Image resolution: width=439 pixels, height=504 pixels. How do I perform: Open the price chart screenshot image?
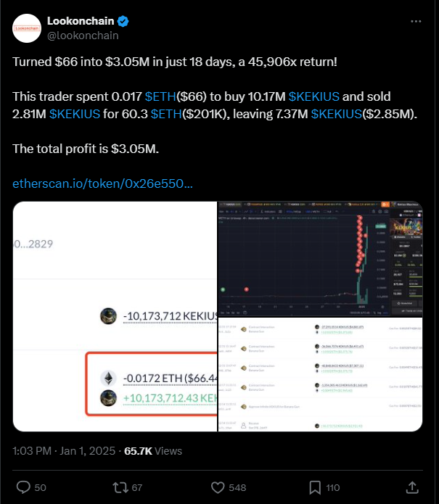[x=320, y=259]
